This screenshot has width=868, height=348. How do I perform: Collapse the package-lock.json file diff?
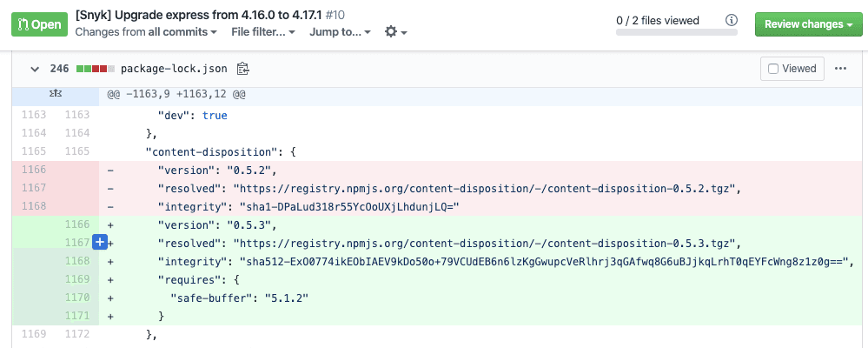coord(35,70)
